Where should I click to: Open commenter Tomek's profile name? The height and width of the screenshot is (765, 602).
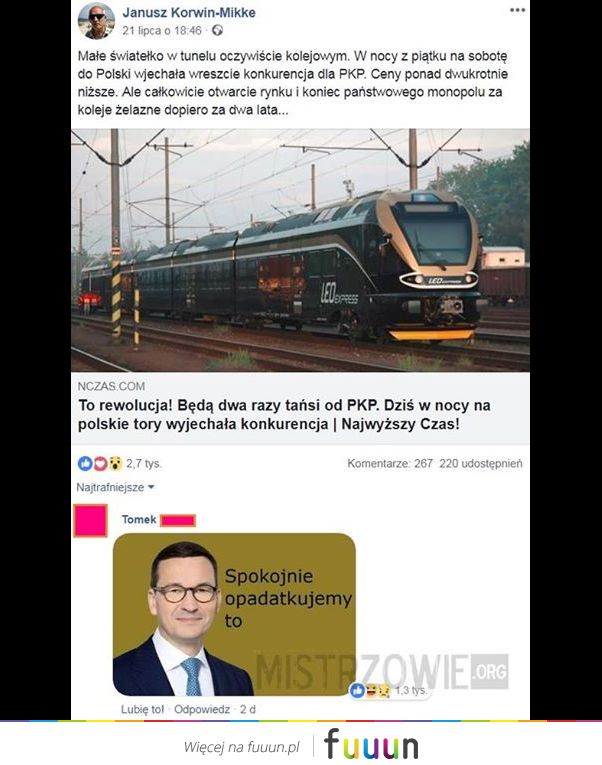[x=139, y=520]
